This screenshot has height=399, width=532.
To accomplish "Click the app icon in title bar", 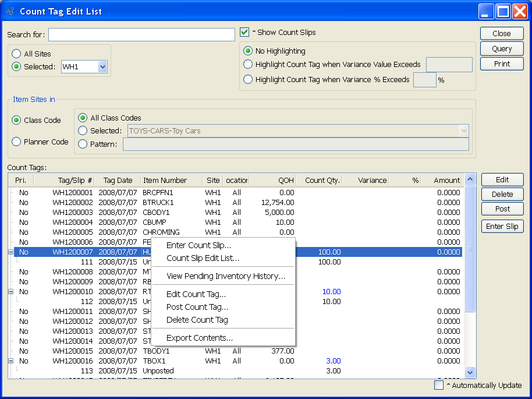I will [9, 11].
